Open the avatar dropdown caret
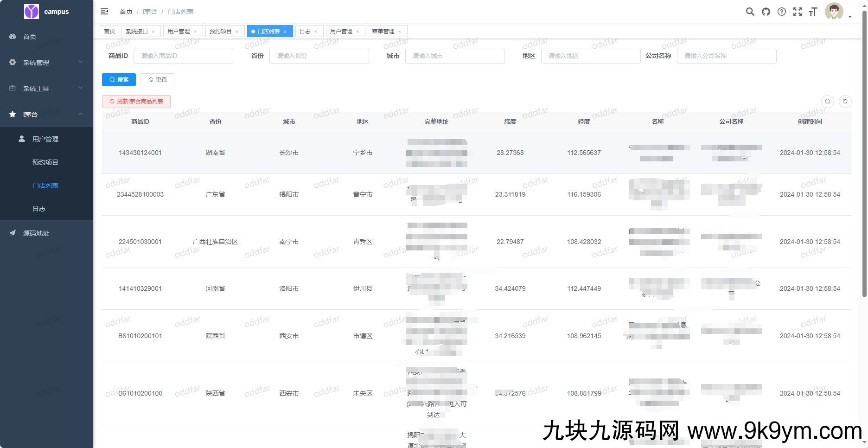 point(850,17)
